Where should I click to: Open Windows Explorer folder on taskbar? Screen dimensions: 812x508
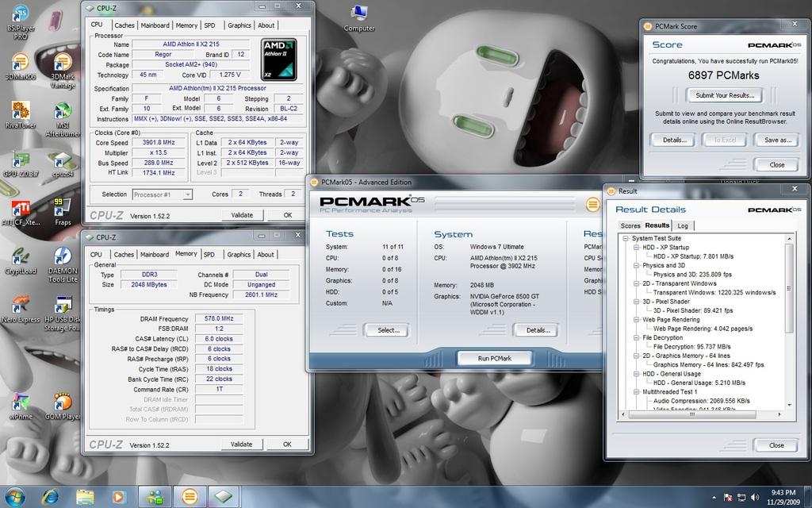tap(84, 497)
